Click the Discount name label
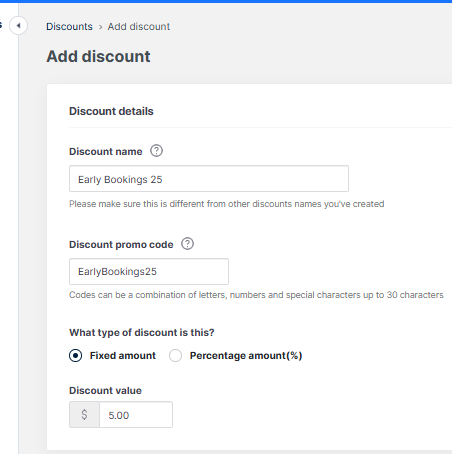This screenshot has width=452, height=454. pos(106,152)
